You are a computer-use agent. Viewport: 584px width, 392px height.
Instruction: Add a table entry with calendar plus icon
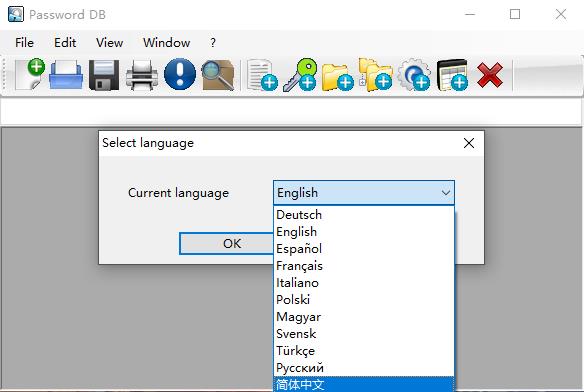[452, 75]
